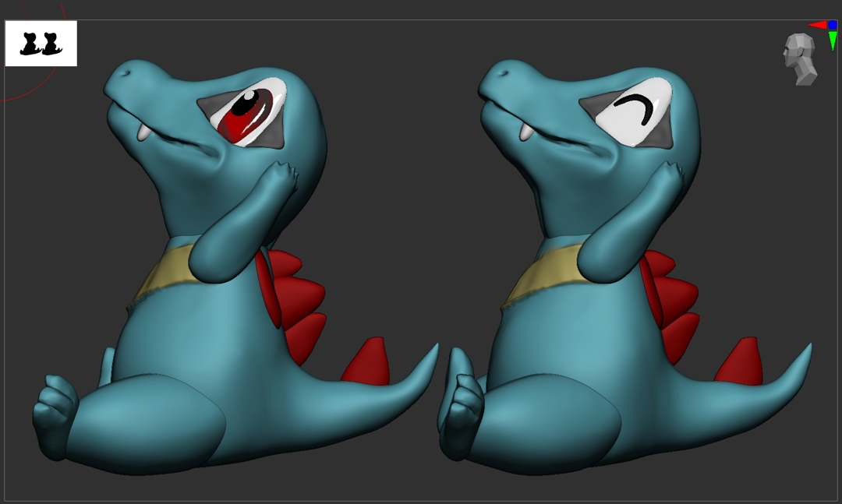Click the blue Z axis dot
The image size is (842, 504).
833,25
